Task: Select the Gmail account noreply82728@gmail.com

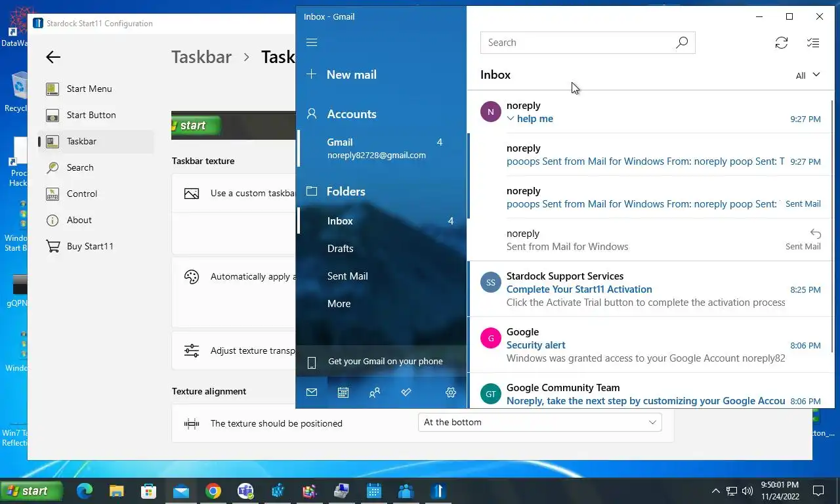Action: (x=382, y=148)
